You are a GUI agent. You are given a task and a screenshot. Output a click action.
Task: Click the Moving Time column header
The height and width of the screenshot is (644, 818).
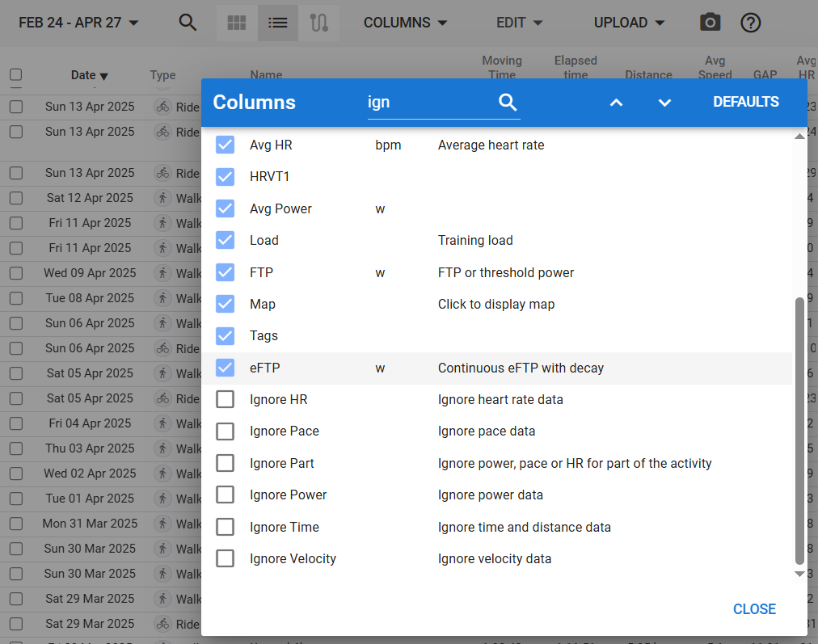point(502,68)
